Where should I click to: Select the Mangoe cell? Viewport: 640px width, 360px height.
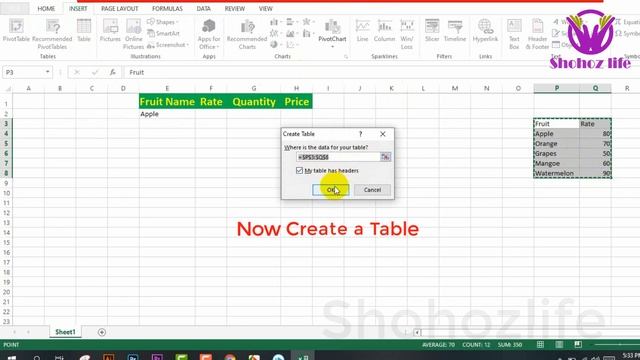point(556,163)
